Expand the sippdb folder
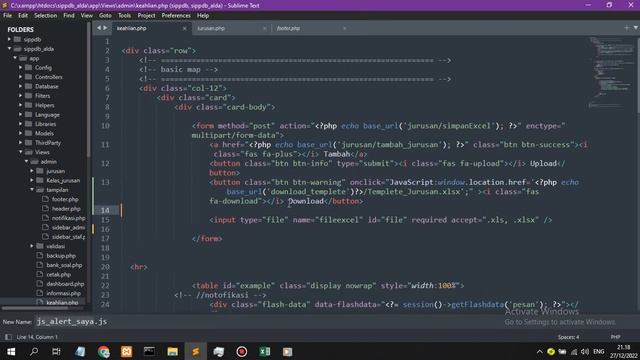Screen dimensions: 640x360 9,39
